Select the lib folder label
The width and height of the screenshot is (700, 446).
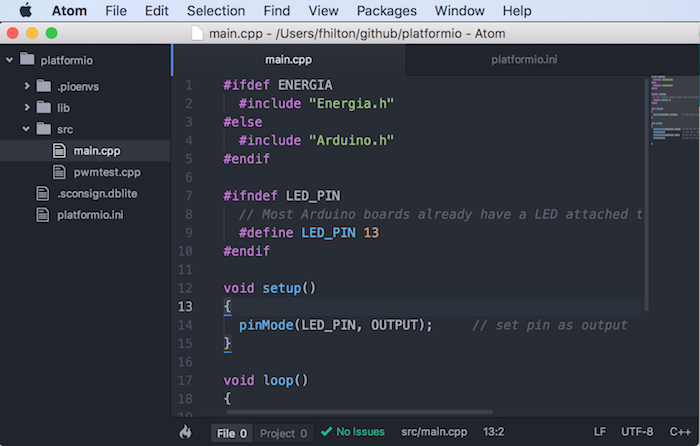coord(63,108)
